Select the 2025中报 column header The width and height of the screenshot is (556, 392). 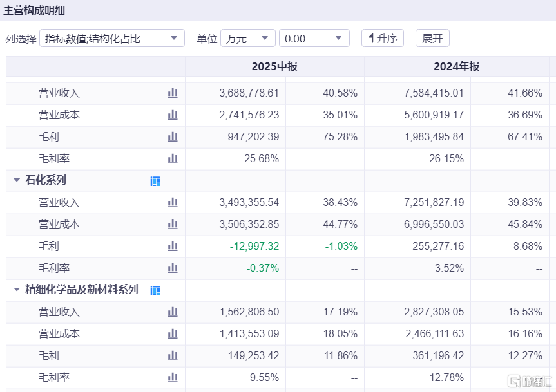[x=274, y=67]
